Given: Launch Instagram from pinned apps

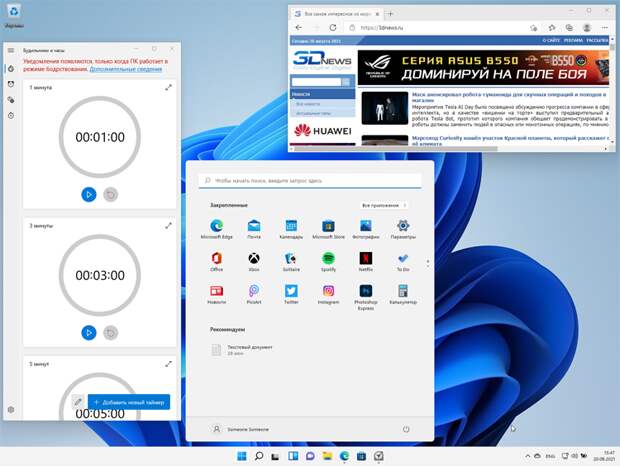Looking at the screenshot, I should point(328,294).
